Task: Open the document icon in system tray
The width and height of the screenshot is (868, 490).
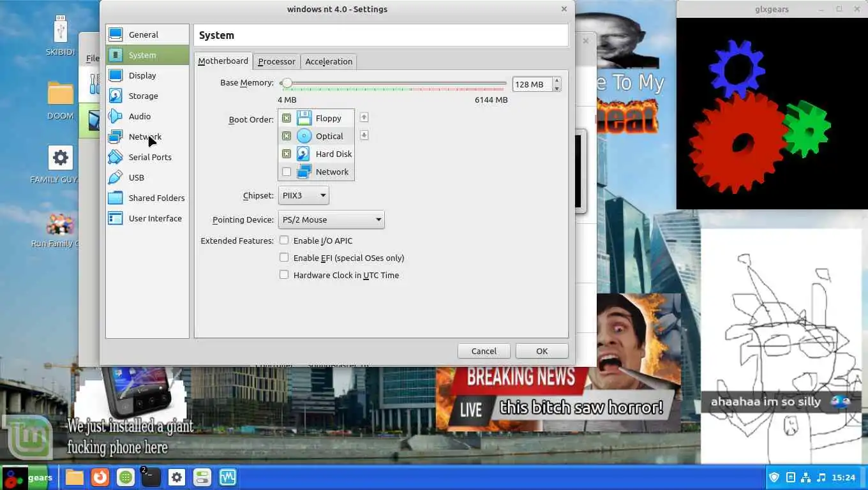Action: [790, 477]
